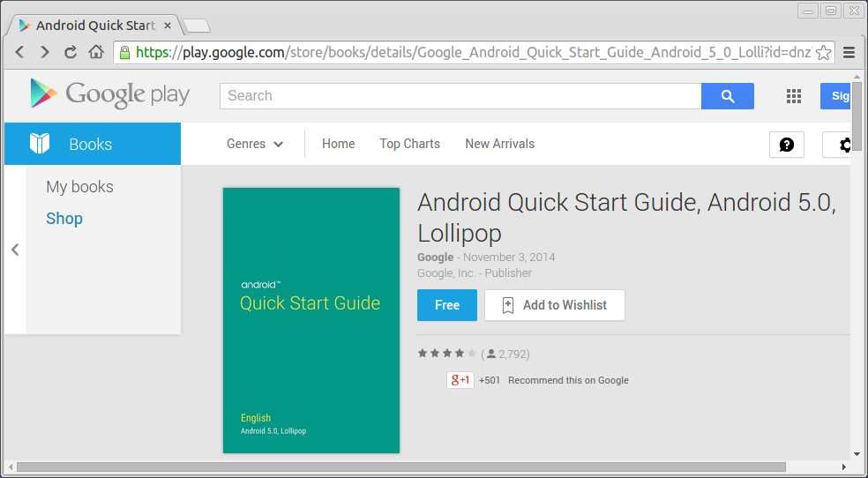
Task: Open the help question mark icon
Action: click(787, 145)
